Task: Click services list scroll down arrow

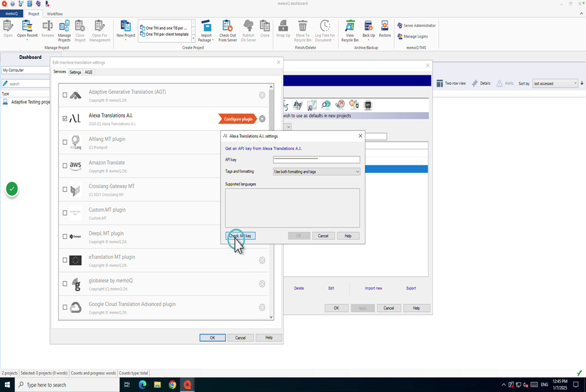Action: (271, 317)
